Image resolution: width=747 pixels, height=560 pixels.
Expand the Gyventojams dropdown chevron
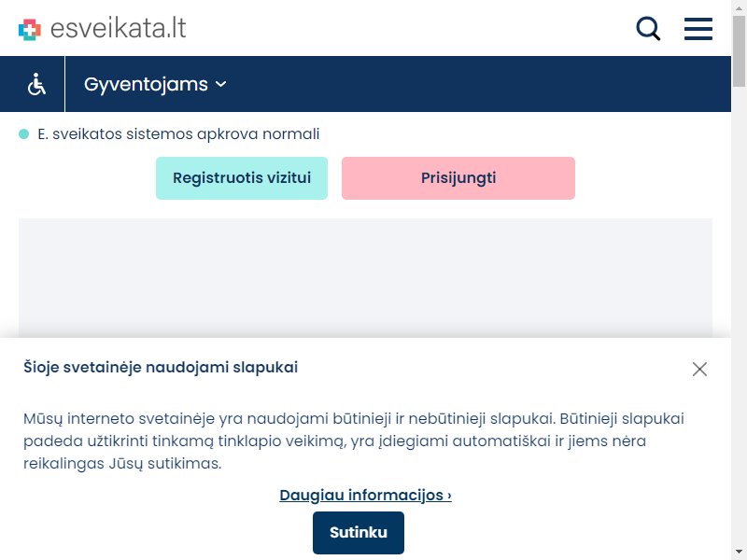(220, 84)
